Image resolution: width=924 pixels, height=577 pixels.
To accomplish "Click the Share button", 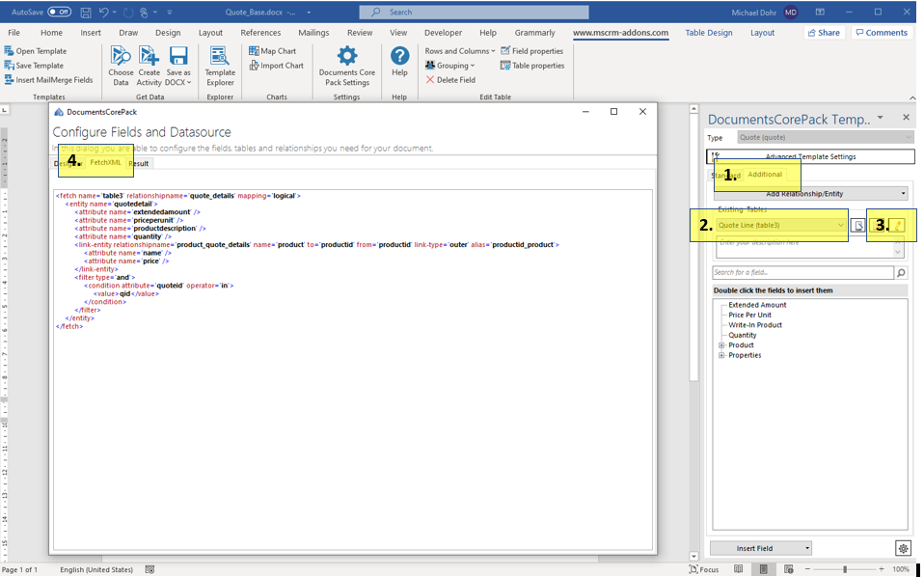I will point(824,33).
